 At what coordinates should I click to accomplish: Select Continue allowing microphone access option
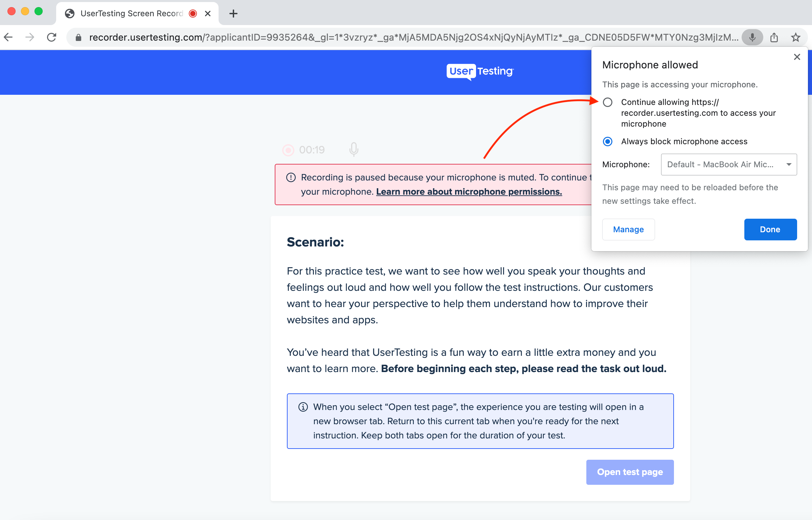point(608,102)
